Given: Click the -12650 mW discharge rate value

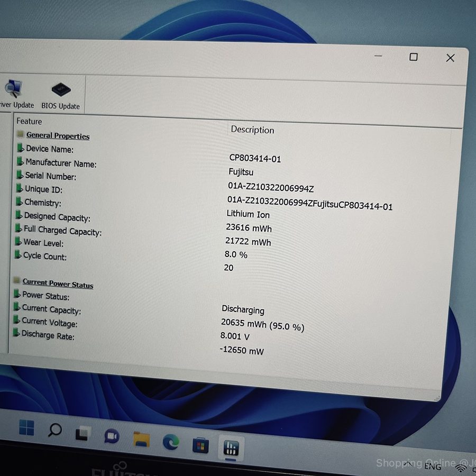Looking at the screenshot, I should pos(242,350).
